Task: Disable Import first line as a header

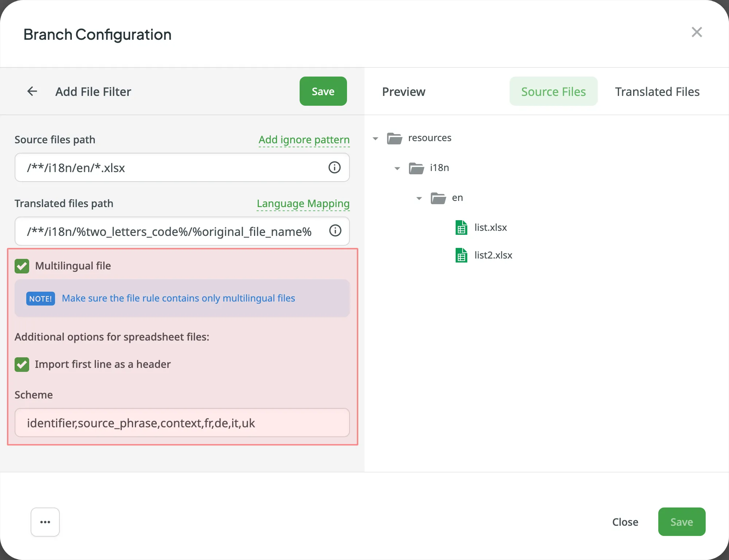Action: (22, 364)
